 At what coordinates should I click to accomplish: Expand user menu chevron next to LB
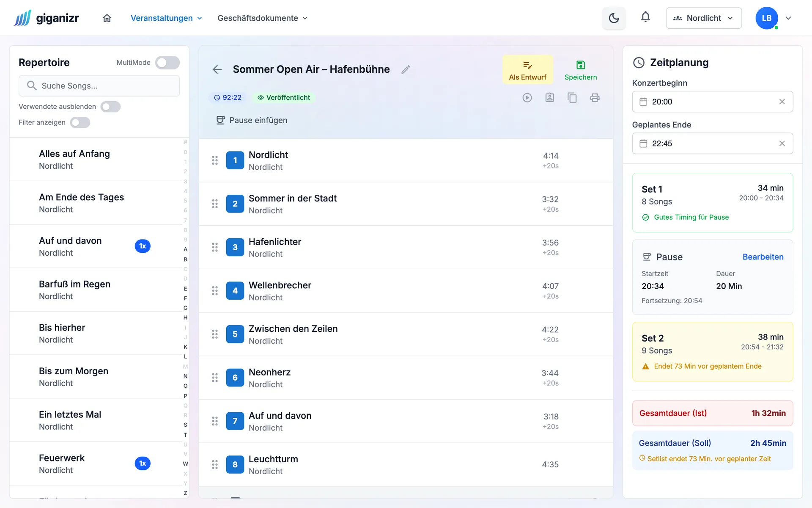(x=788, y=18)
